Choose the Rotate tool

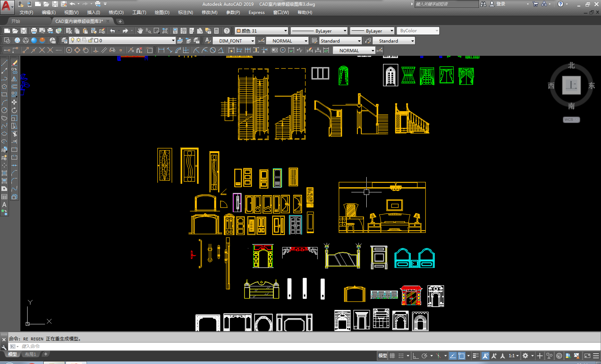point(14,110)
